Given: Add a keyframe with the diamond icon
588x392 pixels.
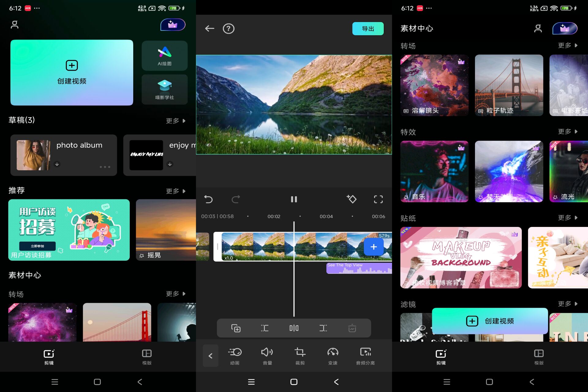Looking at the screenshot, I should 352,199.
